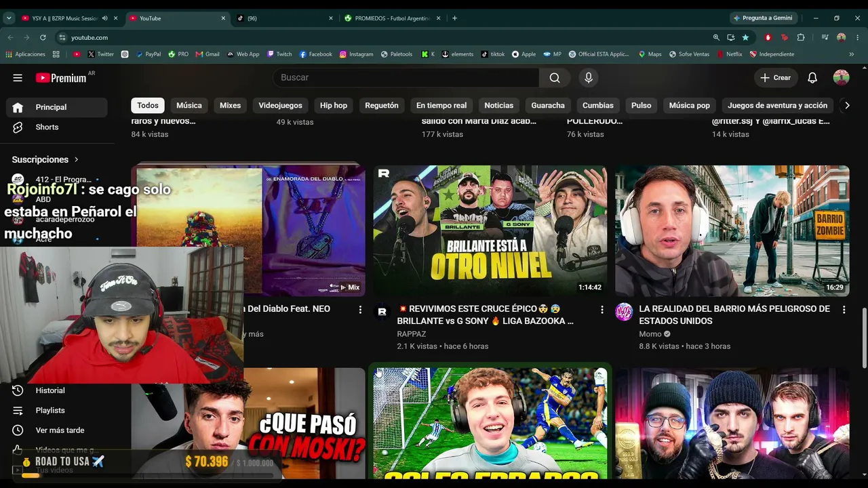Reload the page in Chrome
The width and height of the screenshot is (868, 488).
[x=43, y=37]
